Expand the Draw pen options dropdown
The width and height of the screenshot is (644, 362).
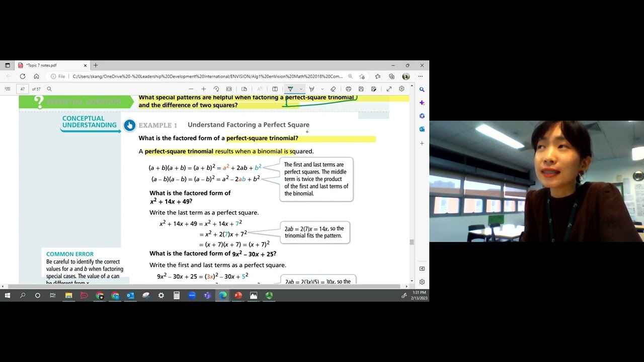[301, 89]
